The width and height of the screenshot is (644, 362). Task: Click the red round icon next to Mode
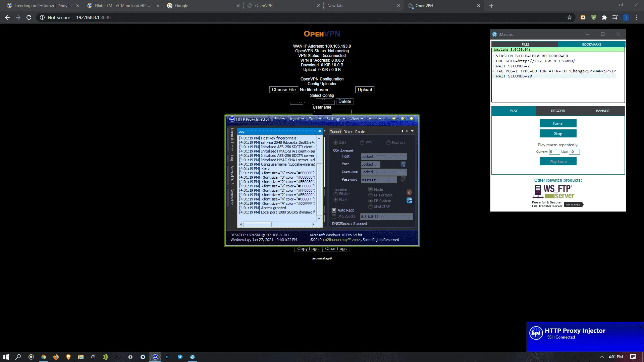point(409,192)
